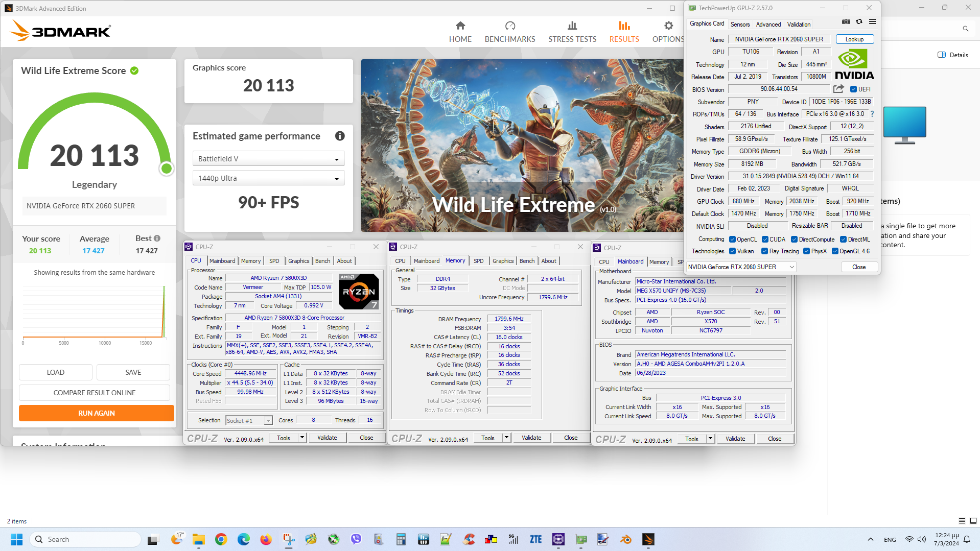Click the Details toggle in File Explorer
The height and width of the screenshot is (551, 980).
(953, 55)
